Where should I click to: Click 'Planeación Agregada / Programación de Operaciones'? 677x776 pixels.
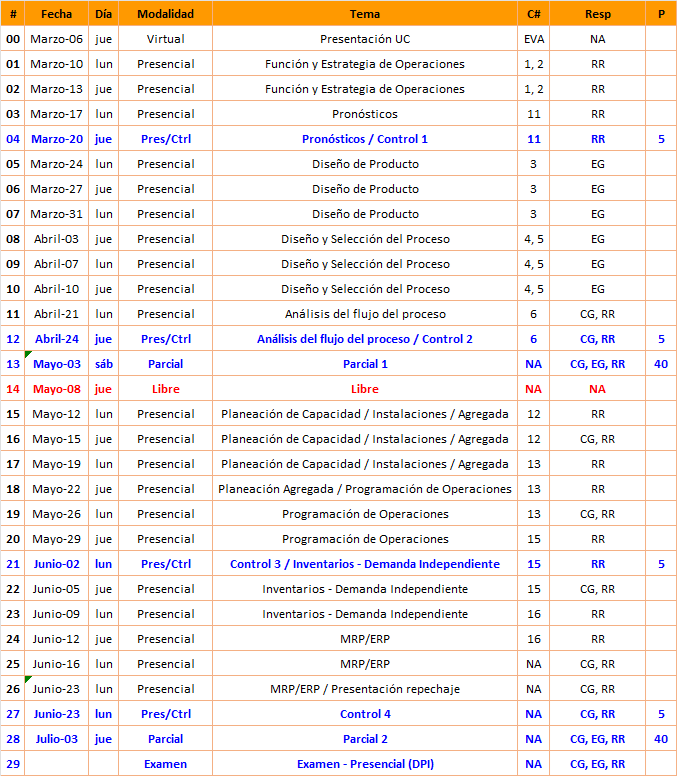point(365,489)
